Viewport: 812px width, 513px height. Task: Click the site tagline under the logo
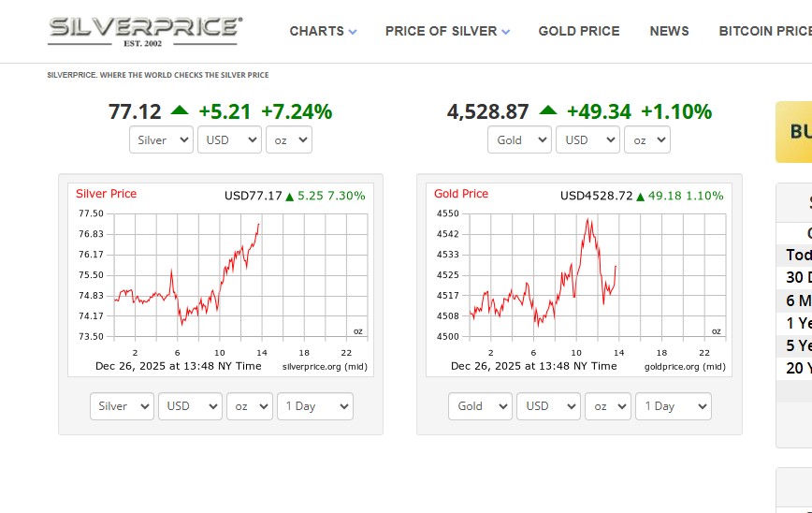(x=158, y=75)
